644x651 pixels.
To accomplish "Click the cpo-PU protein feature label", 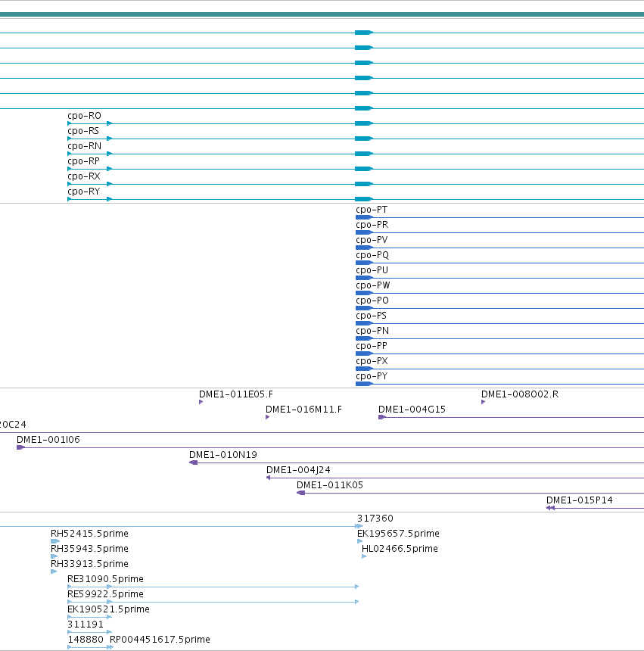I will (372, 270).
